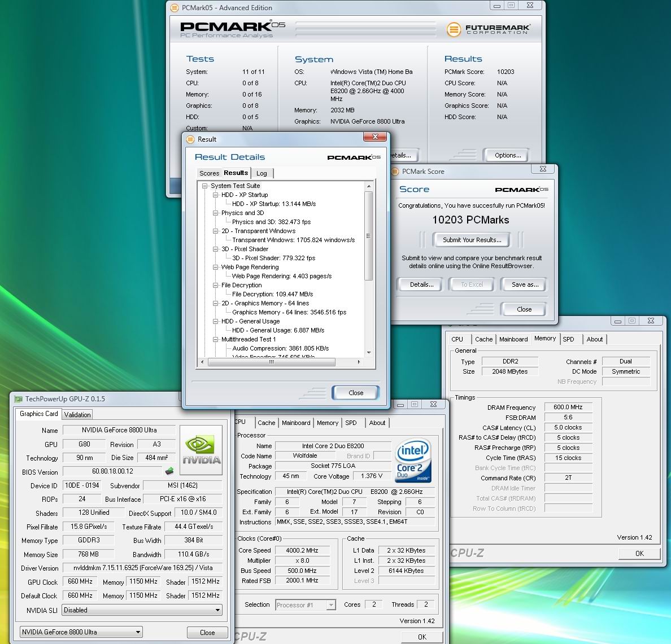Click Details button in PCMark Score dialog

[x=421, y=284]
